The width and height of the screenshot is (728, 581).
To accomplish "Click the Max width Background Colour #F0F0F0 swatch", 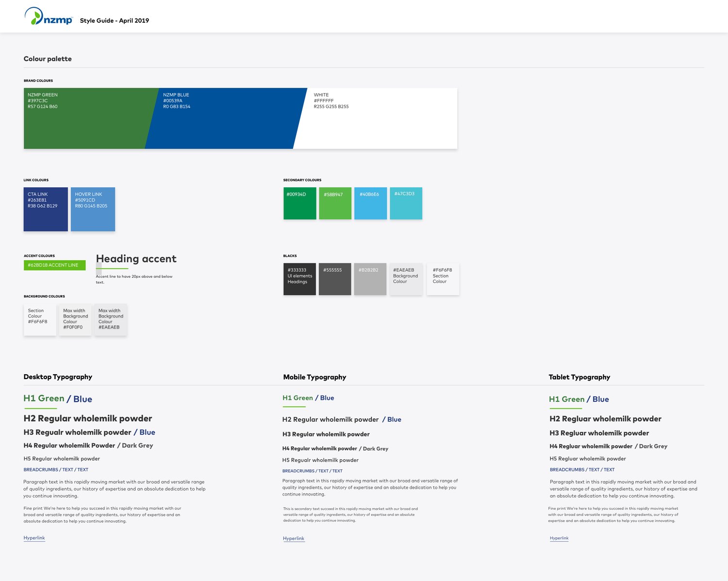I will (x=75, y=319).
